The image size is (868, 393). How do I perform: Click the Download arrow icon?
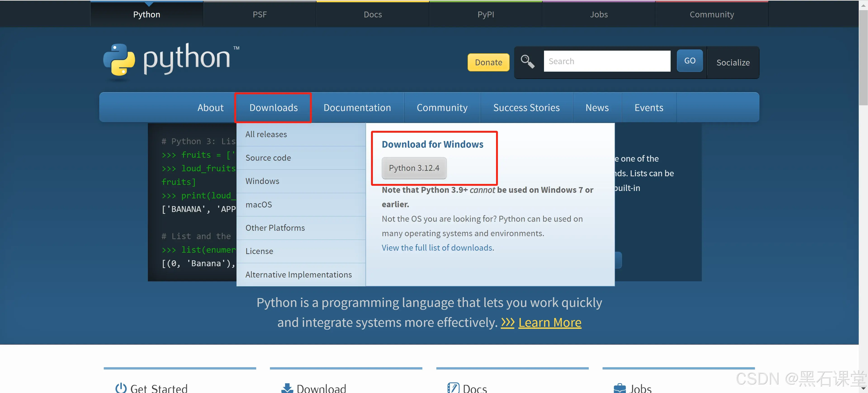tap(287, 388)
